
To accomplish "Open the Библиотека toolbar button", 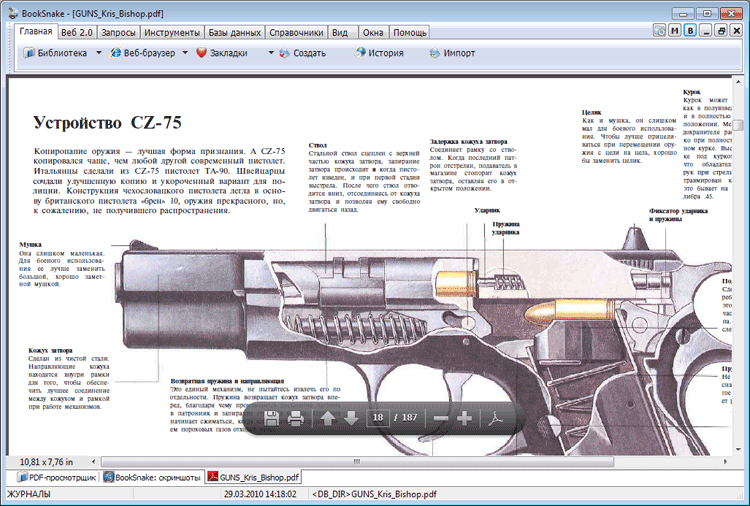I will tap(56, 53).
